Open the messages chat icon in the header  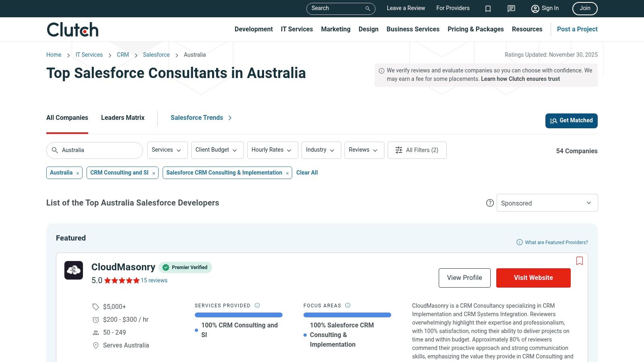[511, 8]
